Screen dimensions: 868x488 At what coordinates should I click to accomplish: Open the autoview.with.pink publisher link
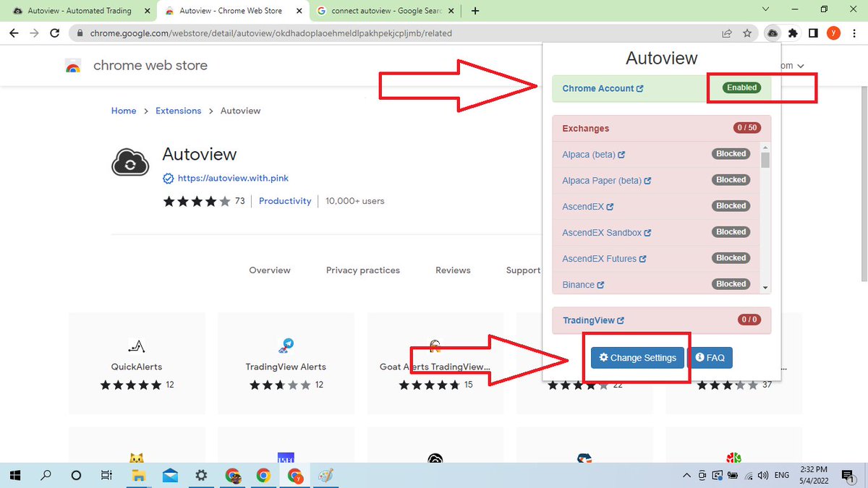click(x=233, y=178)
